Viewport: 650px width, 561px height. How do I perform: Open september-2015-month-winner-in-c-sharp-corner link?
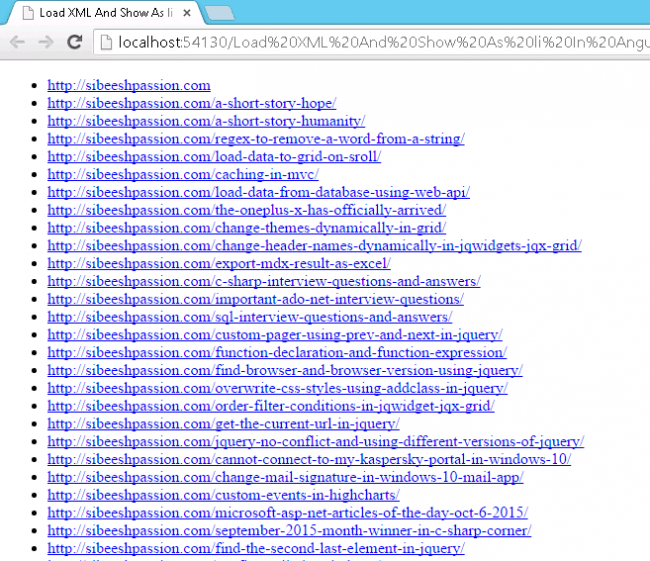coord(289,531)
